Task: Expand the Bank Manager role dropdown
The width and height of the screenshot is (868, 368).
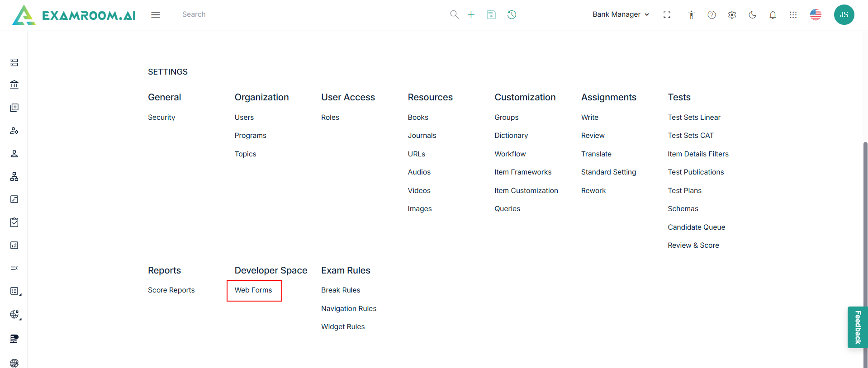Action: pos(621,14)
